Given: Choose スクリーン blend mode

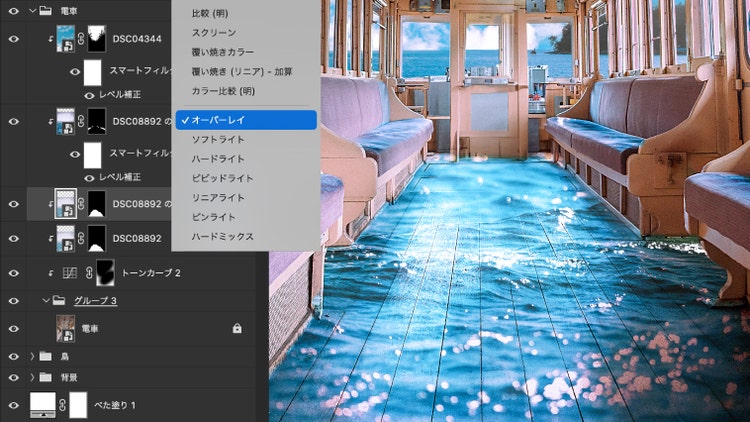Looking at the screenshot, I should coord(214,33).
